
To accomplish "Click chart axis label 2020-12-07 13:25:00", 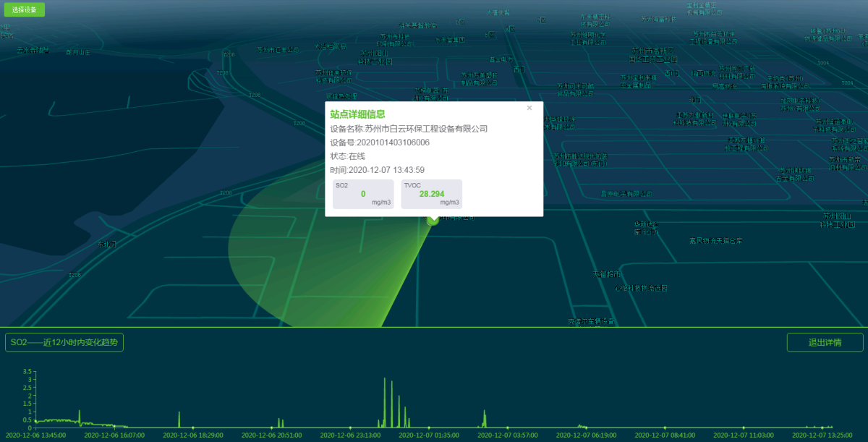I will coord(822,435).
